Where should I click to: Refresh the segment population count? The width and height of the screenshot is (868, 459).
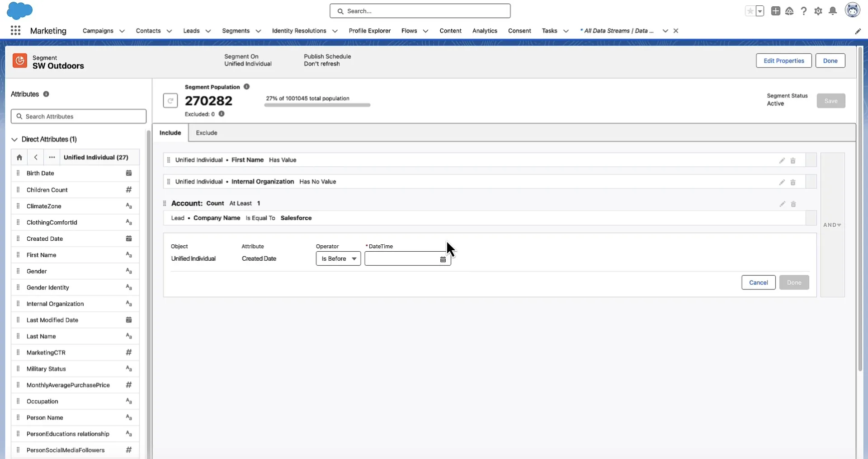pyautogui.click(x=170, y=100)
